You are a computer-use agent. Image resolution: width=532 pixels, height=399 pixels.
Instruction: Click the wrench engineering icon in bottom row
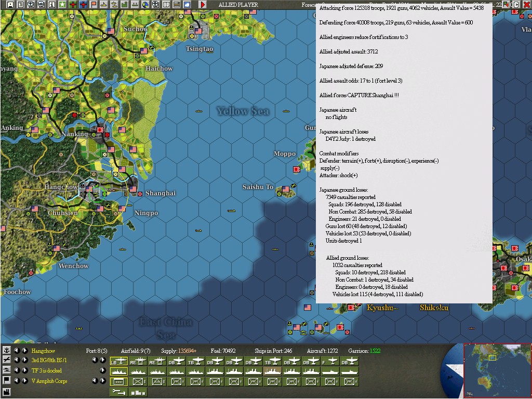[119, 392]
